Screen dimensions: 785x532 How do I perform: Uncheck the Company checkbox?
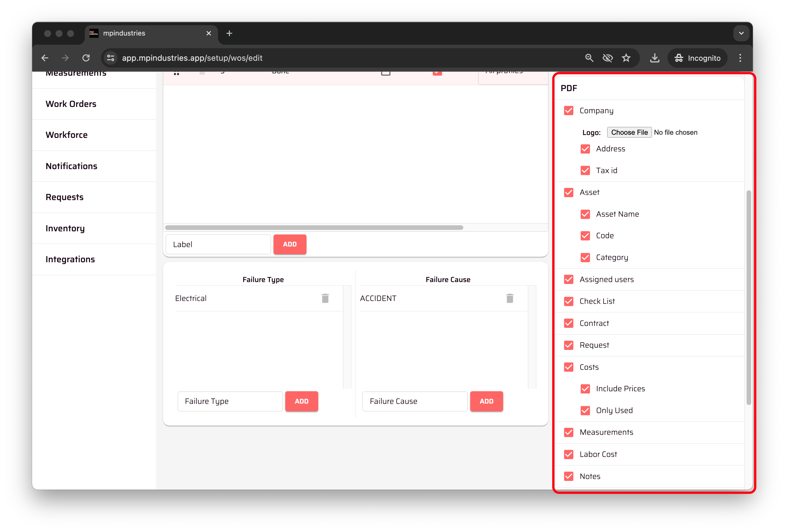(x=569, y=111)
